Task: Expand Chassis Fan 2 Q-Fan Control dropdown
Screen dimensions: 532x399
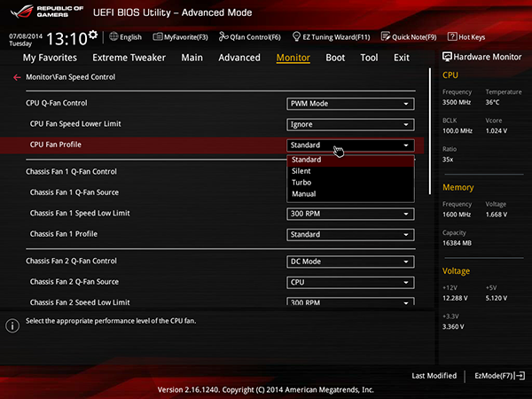Action: [x=350, y=262]
